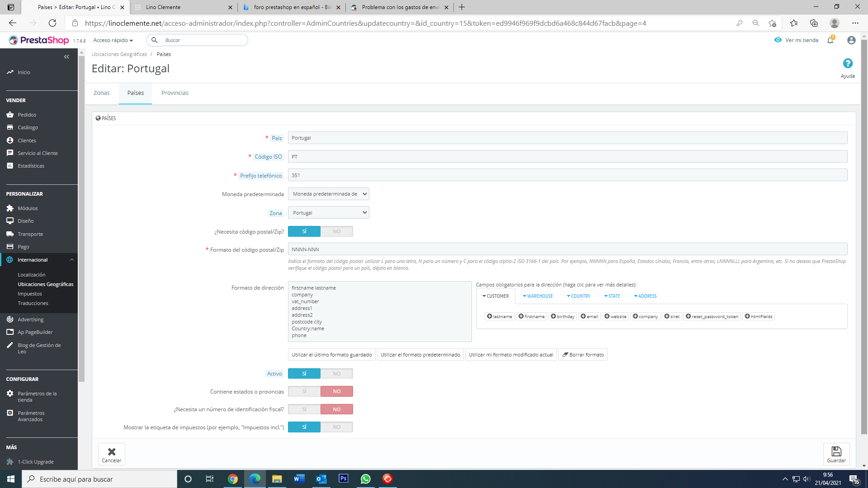
Task: Switch to the Provincias tab
Action: click(x=175, y=93)
